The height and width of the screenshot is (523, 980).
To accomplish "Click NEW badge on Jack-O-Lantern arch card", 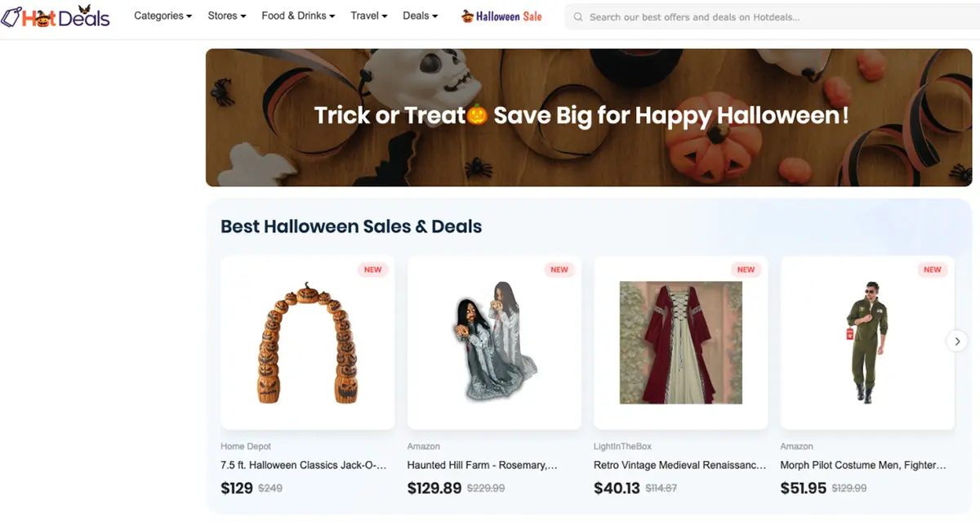I will [372, 270].
